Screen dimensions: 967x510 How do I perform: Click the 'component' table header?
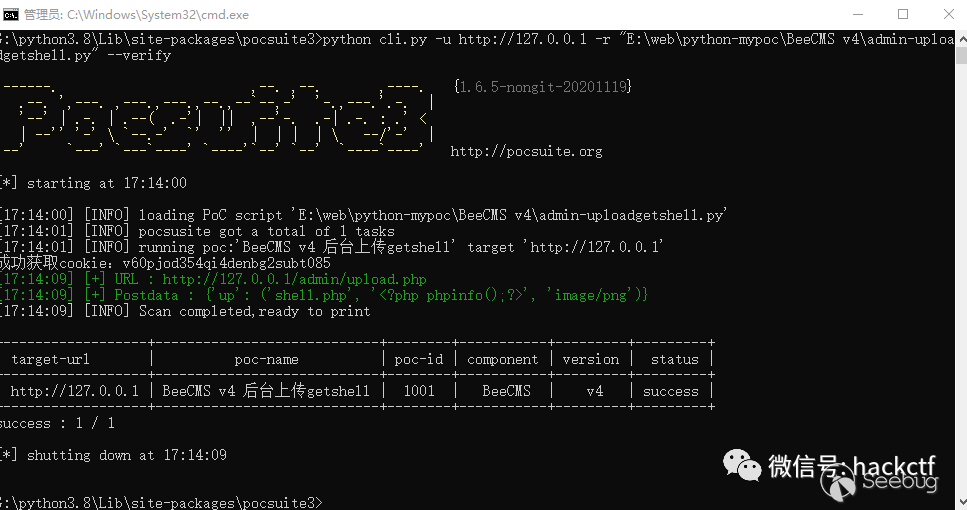click(503, 360)
